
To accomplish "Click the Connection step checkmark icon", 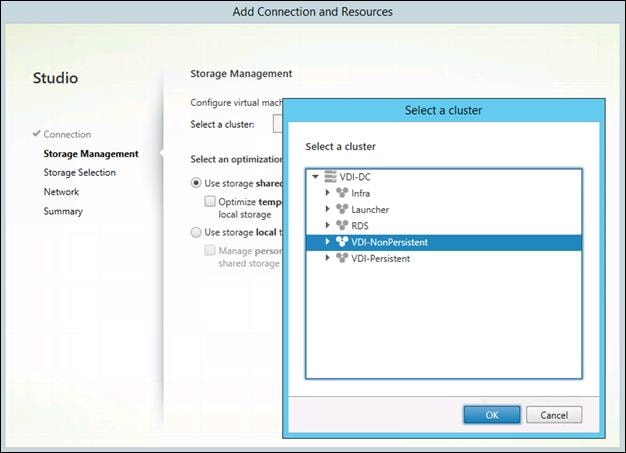I will (x=37, y=133).
